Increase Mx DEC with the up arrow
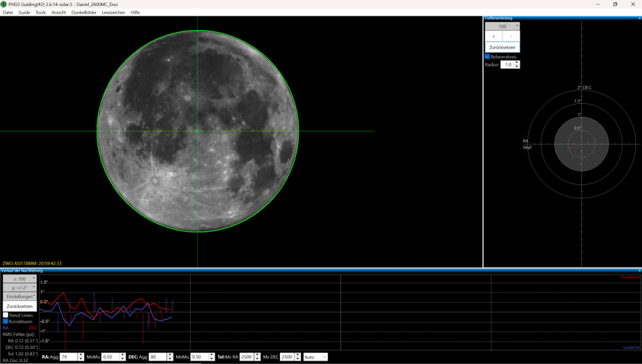 298,355
